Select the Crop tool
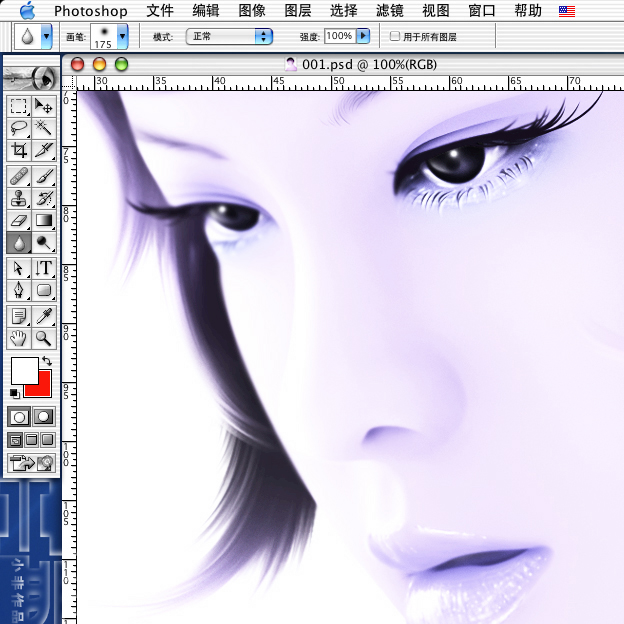Screen dimensions: 624x624 coord(19,150)
